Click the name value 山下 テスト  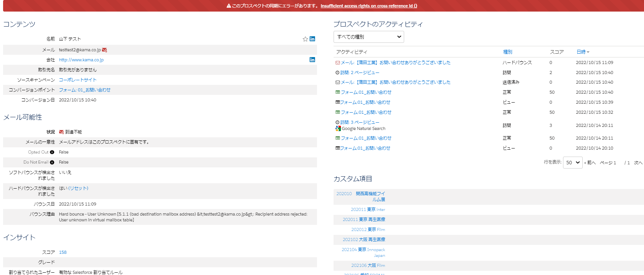[70, 39]
